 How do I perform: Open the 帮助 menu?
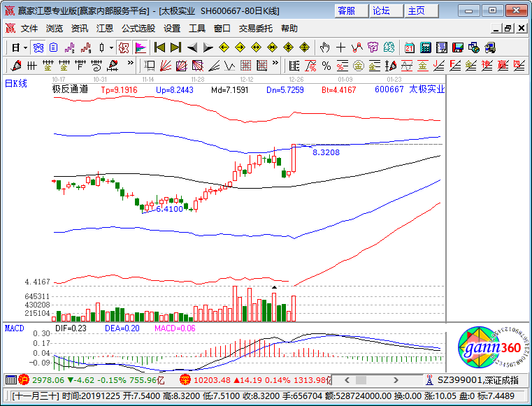point(289,29)
